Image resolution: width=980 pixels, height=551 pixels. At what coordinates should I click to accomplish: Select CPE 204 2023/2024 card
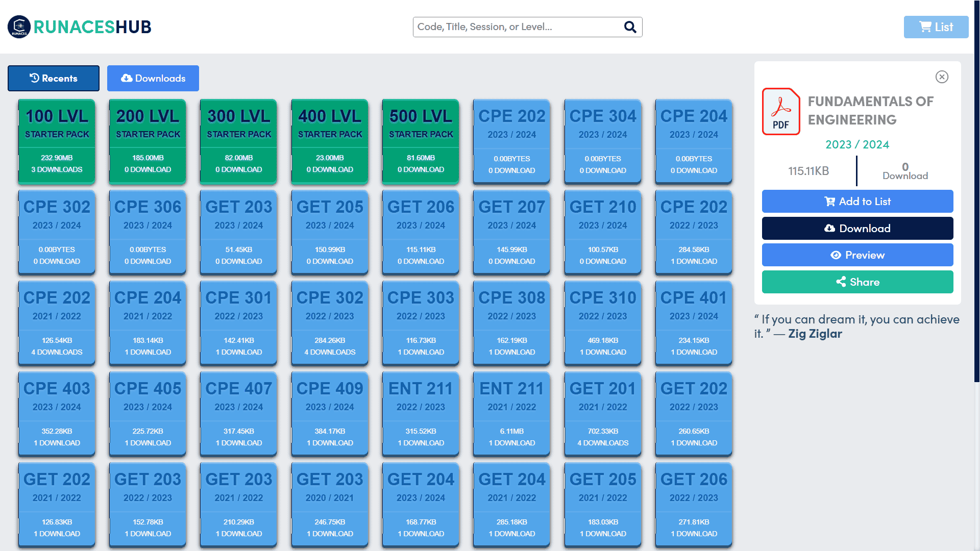coord(694,141)
